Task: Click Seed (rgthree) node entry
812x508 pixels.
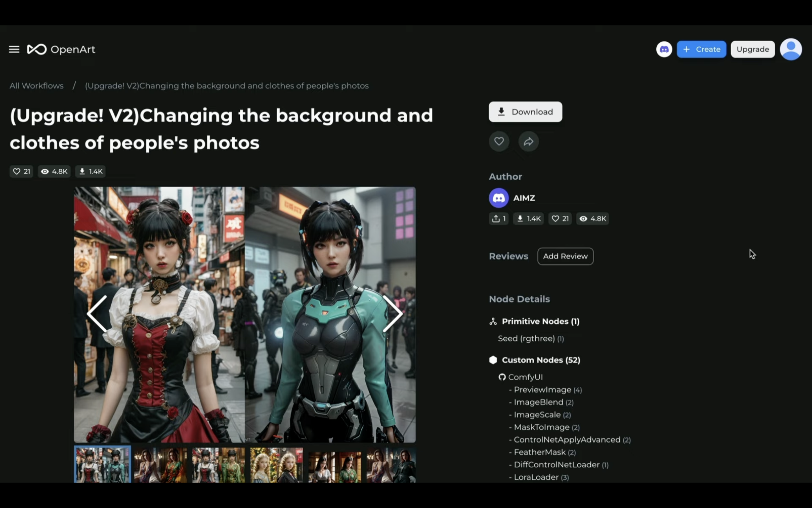Action: pos(531,339)
